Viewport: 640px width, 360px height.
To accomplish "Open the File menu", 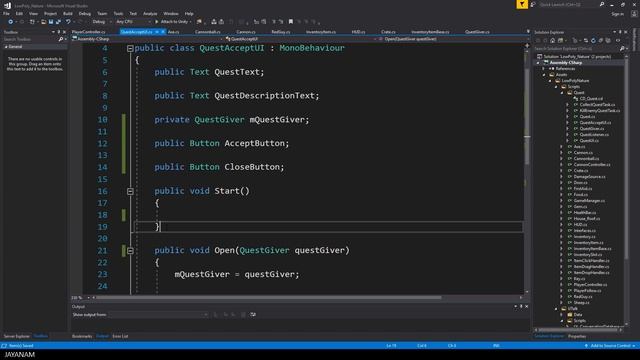I will pos(6,13).
